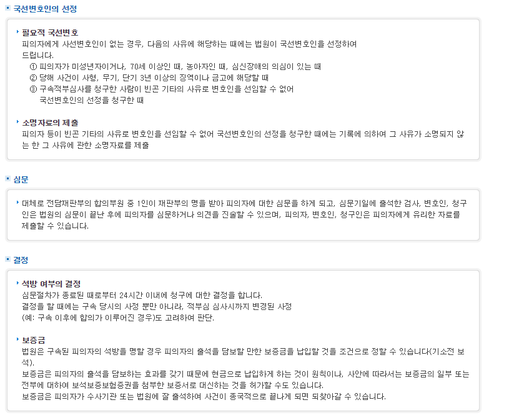Click the arrow bullet before 보증금 subheading

click(x=17, y=339)
